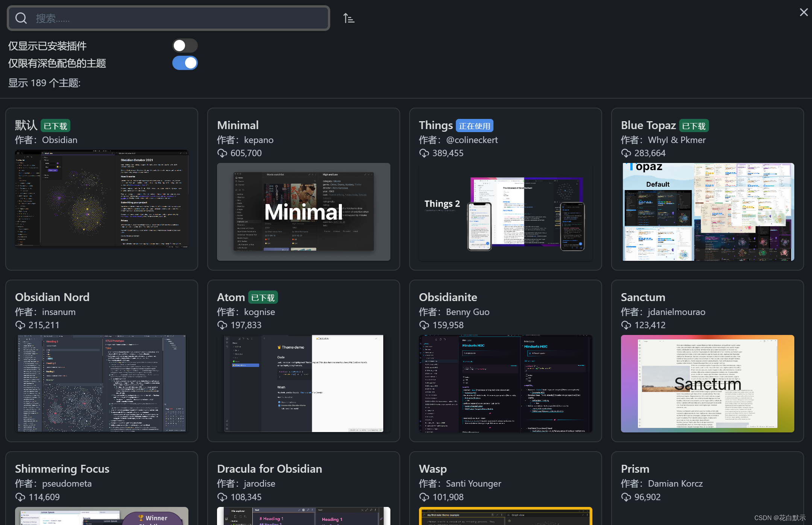Disable the dark-color-only themes toggle

(185, 63)
